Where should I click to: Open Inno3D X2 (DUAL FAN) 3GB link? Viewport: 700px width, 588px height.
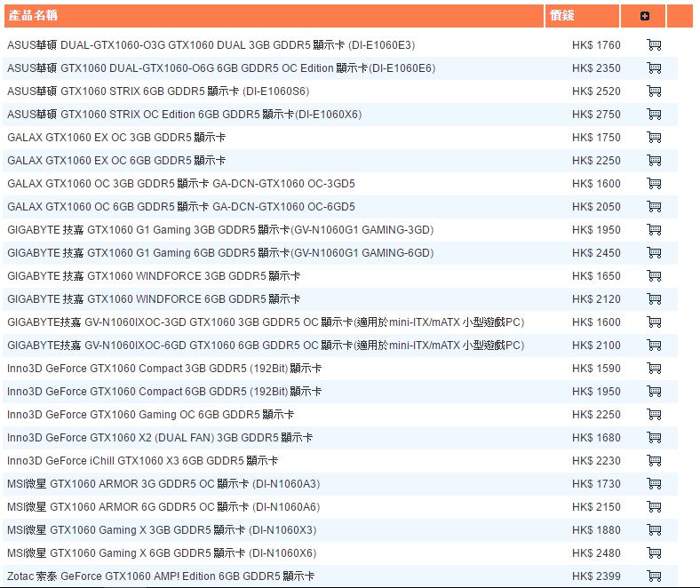[160, 438]
